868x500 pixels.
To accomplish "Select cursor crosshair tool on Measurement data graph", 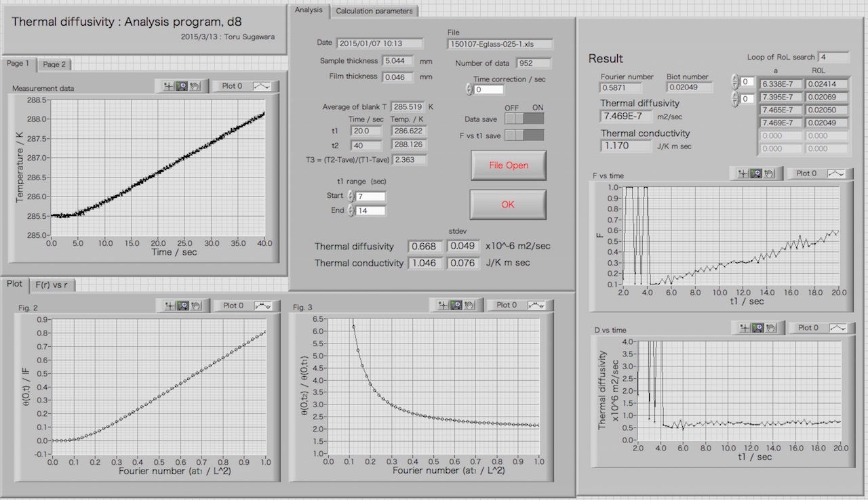I will 169,87.
